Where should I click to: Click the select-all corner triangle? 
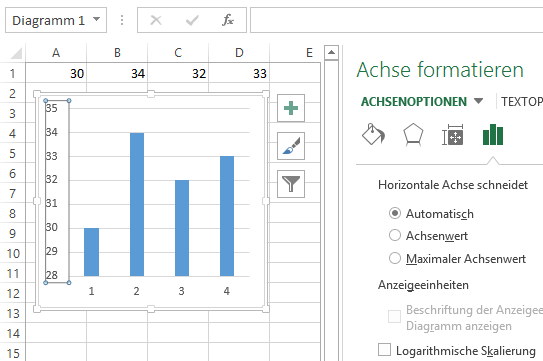pyautogui.click(x=16, y=53)
